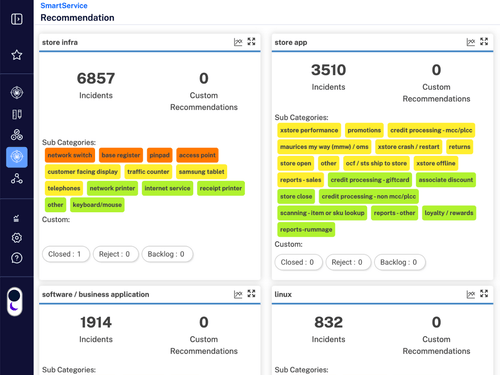Click Backlog : 0 in store app
The image size is (500, 375).
[x=400, y=262]
